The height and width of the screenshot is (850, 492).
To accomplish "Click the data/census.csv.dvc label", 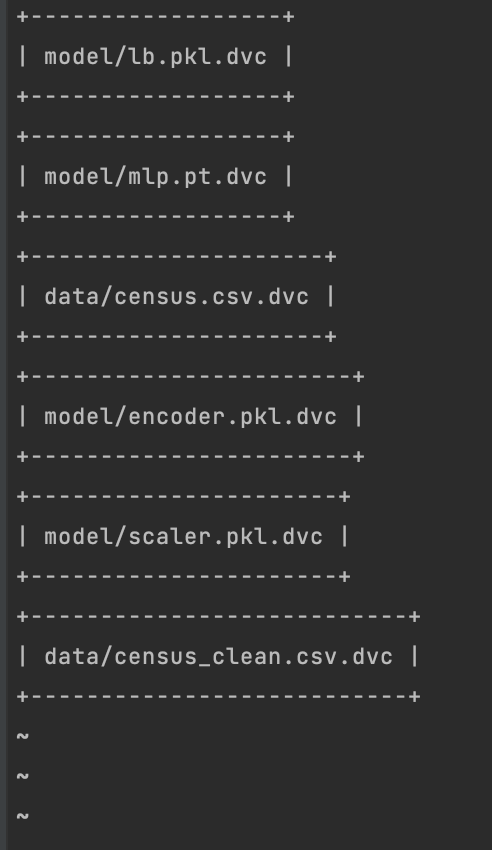I will [x=177, y=297].
